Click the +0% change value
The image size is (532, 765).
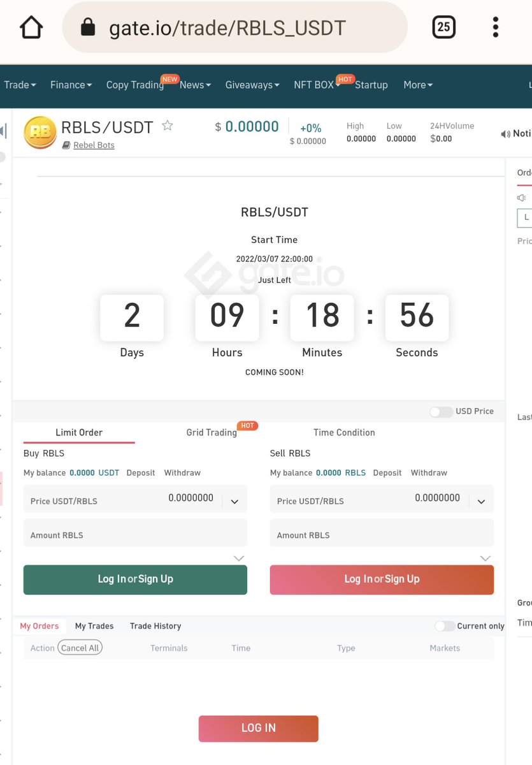click(311, 128)
